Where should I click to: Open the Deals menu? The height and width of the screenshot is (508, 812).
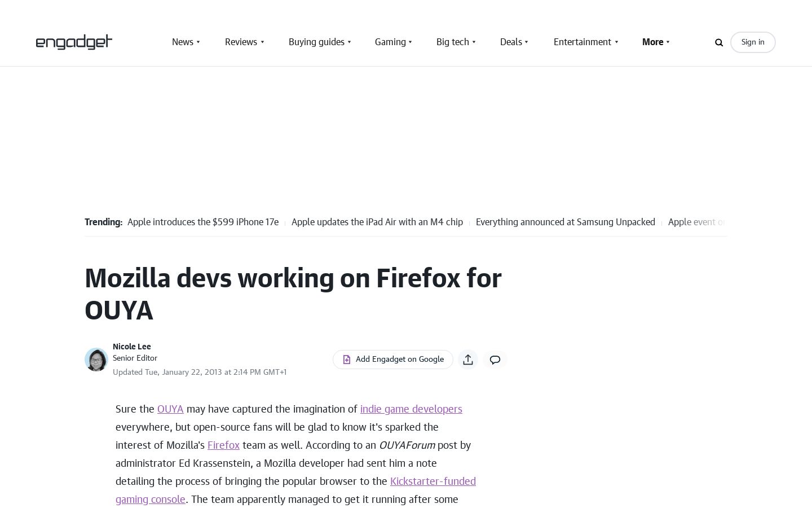coord(511,42)
